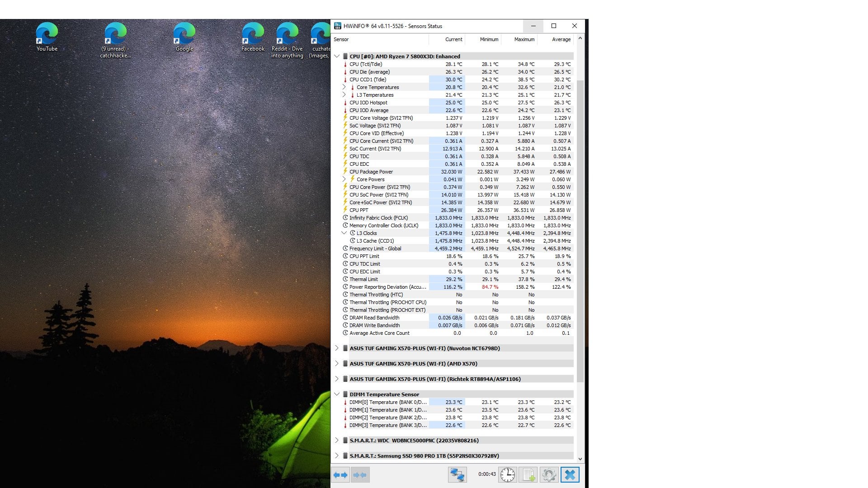Click the Maximum column header
The width and height of the screenshot is (868, 488).
pos(519,39)
